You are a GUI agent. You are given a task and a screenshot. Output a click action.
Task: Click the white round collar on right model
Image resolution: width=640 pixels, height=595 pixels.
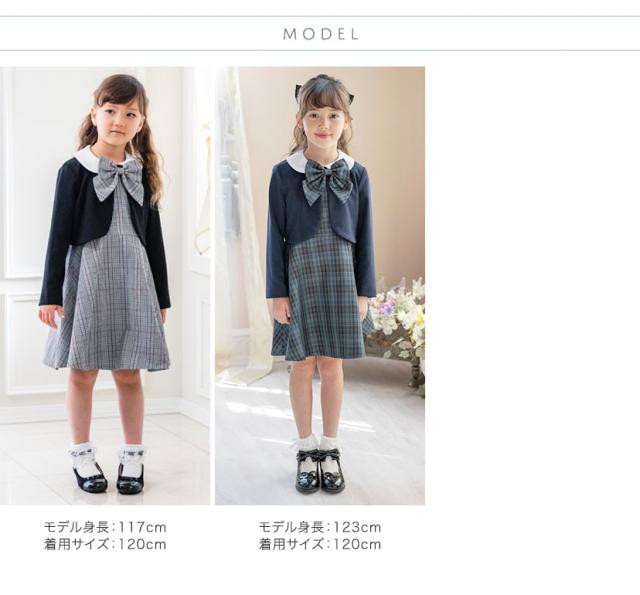pos(318,160)
